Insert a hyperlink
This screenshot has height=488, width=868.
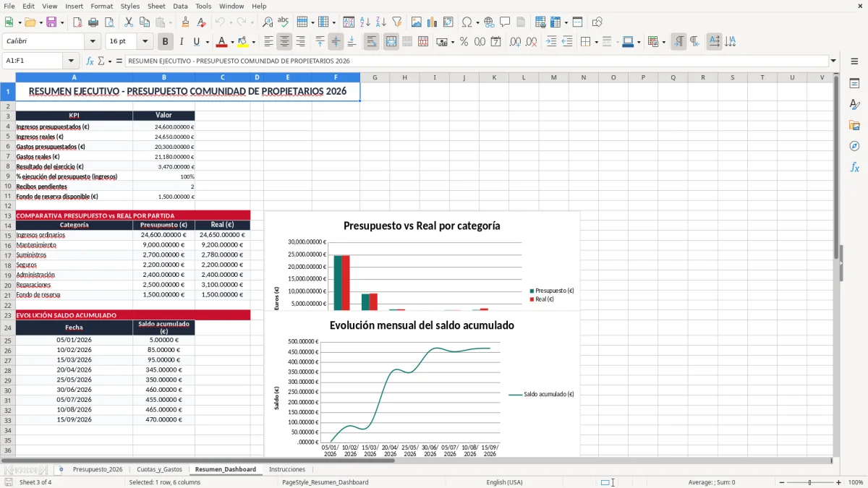[489, 22]
